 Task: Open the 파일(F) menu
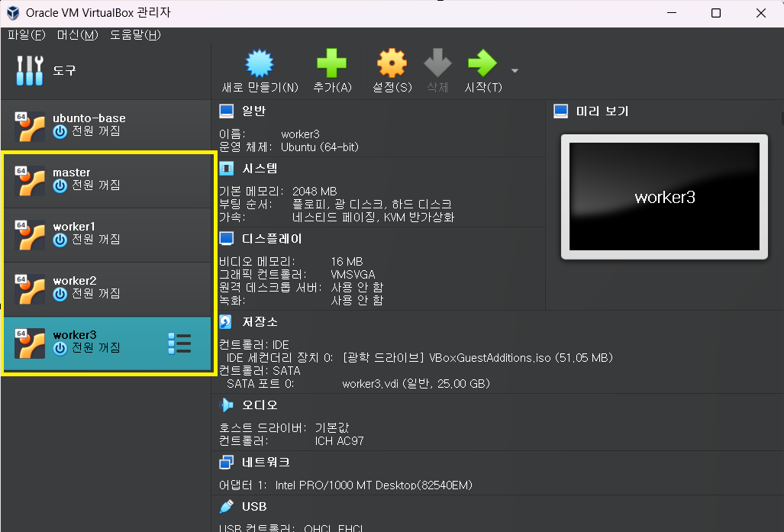click(27, 35)
